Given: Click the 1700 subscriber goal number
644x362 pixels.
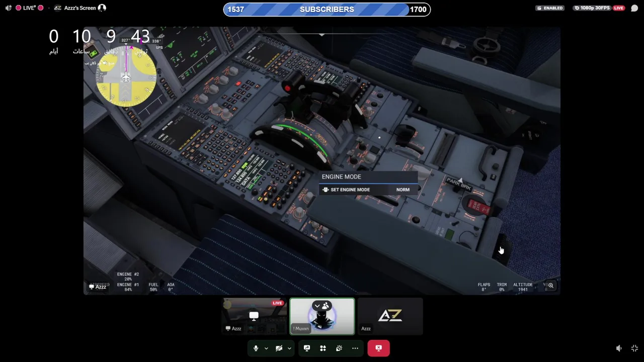Looking at the screenshot, I should pyautogui.click(x=418, y=9).
